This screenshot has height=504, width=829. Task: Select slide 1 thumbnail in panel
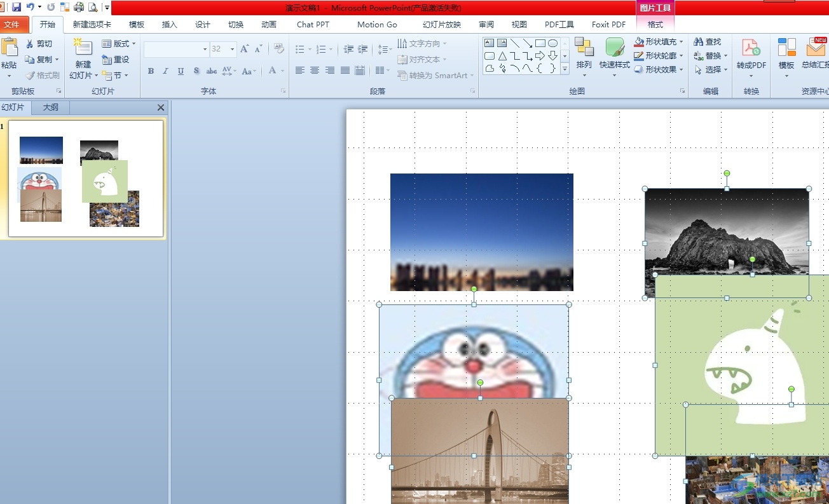(86, 179)
